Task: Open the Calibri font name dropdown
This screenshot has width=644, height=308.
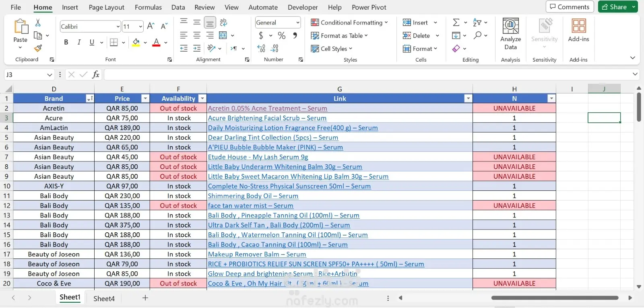Action: tap(118, 27)
